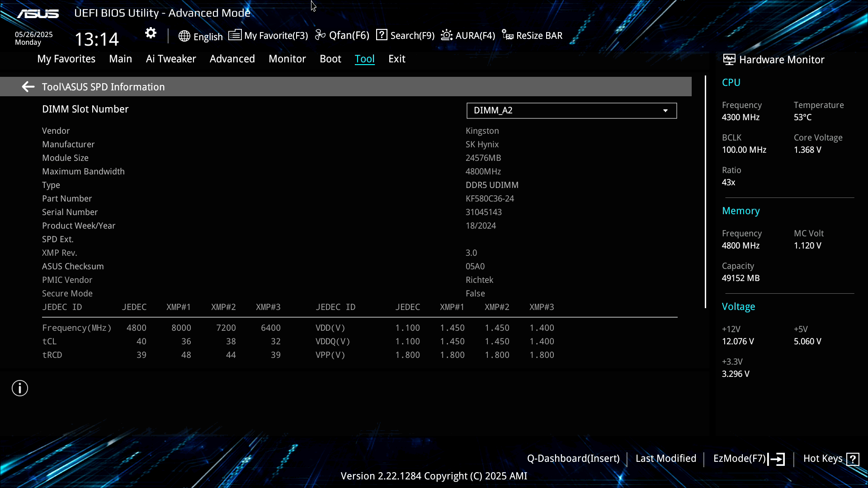View Last Modified settings
The height and width of the screenshot is (488, 868).
(x=665, y=459)
